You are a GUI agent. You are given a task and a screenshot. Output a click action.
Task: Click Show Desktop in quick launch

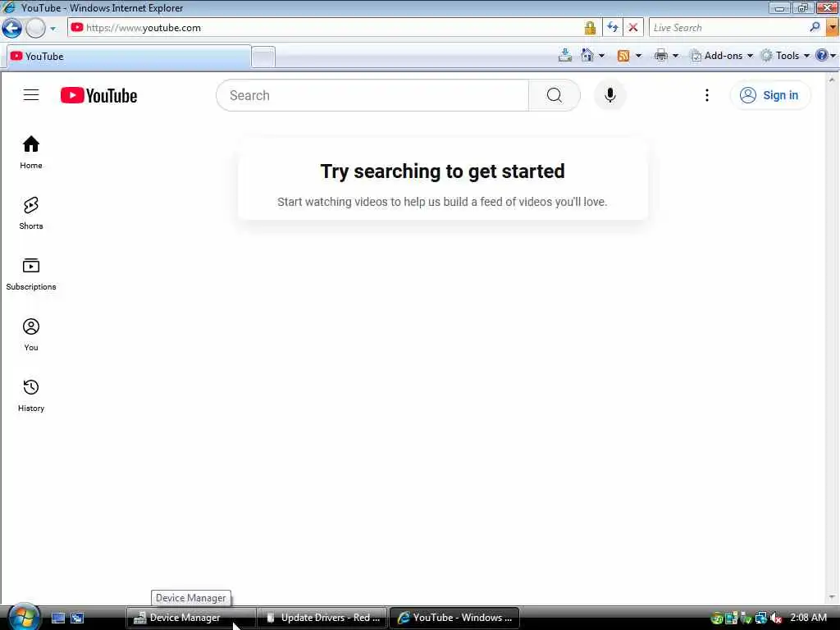click(58, 618)
